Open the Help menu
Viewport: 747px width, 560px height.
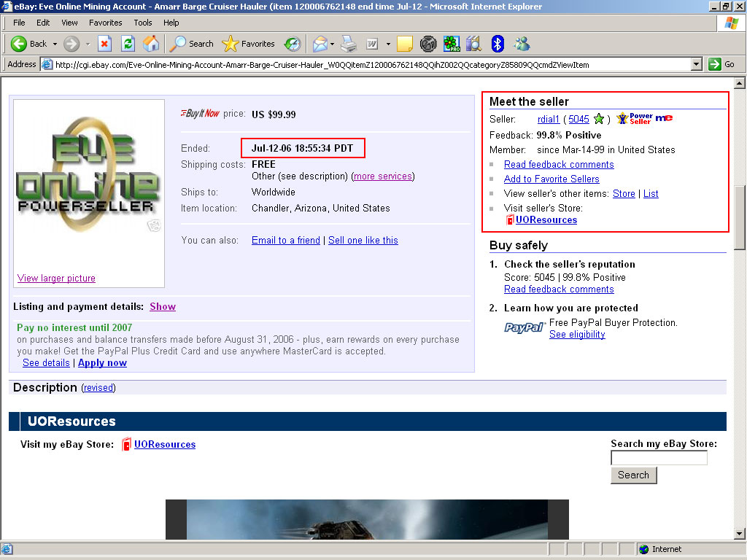click(x=171, y=23)
